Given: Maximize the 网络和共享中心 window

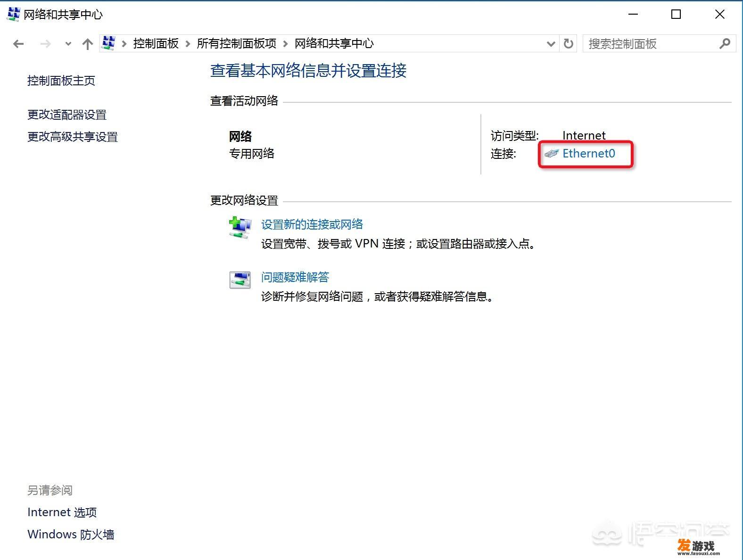Looking at the screenshot, I should [x=676, y=14].
